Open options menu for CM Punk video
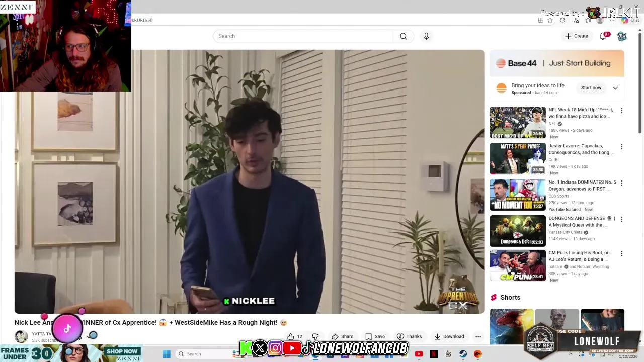The height and width of the screenshot is (362, 644). (622, 254)
